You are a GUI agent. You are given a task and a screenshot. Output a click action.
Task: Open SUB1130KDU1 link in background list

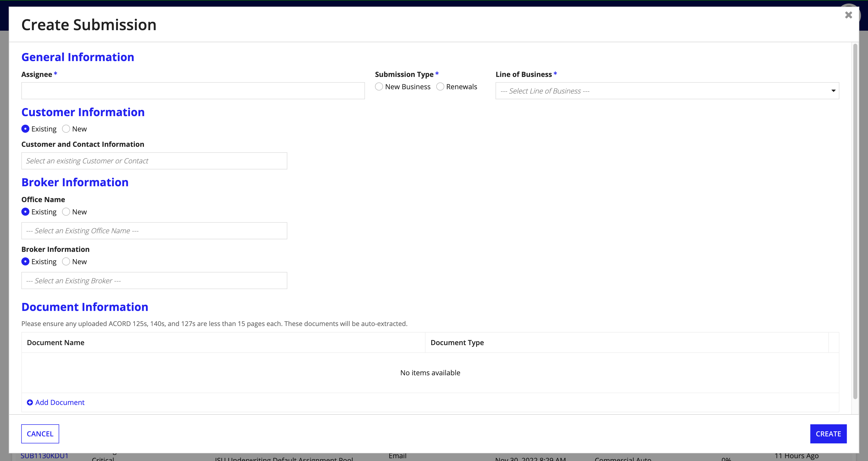pyautogui.click(x=44, y=456)
